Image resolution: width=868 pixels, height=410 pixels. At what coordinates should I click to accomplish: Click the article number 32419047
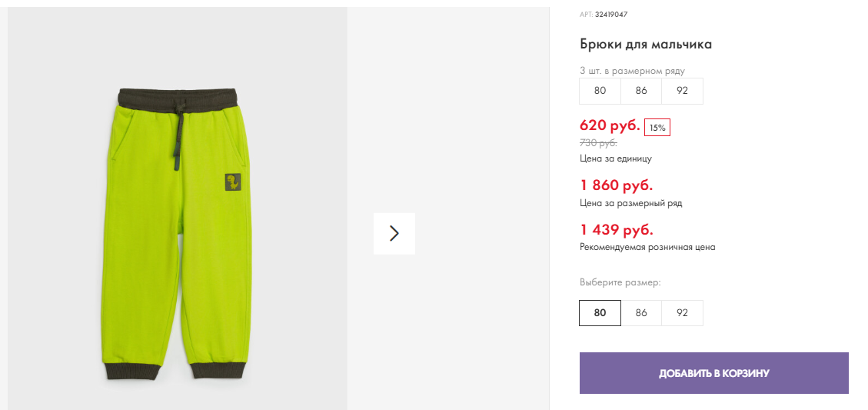(x=611, y=14)
